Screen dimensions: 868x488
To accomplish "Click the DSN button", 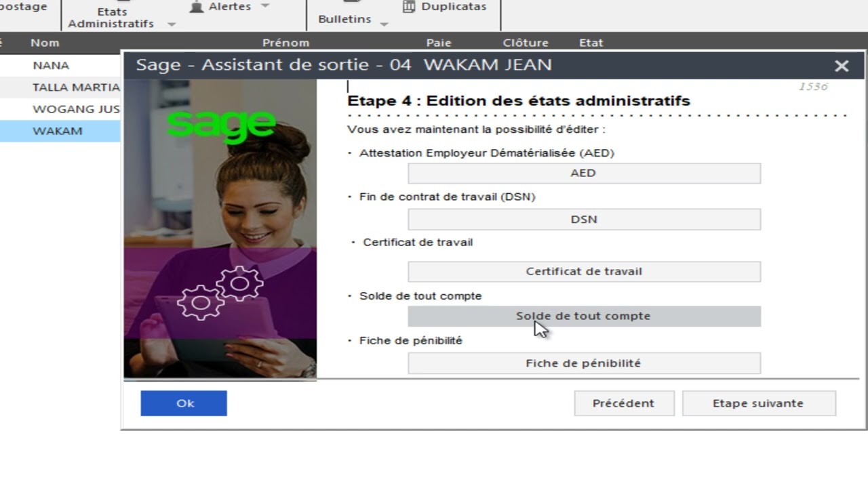I will (584, 220).
